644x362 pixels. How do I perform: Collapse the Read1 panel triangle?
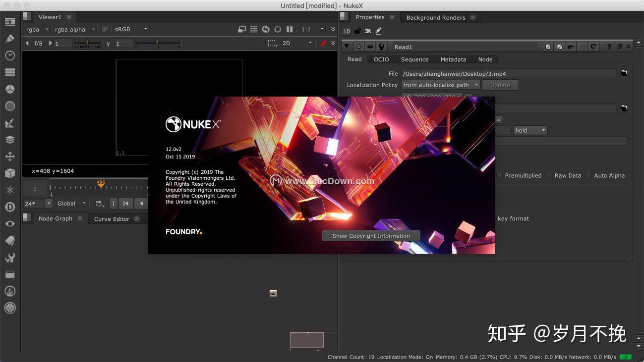click(x=347, y=47)
